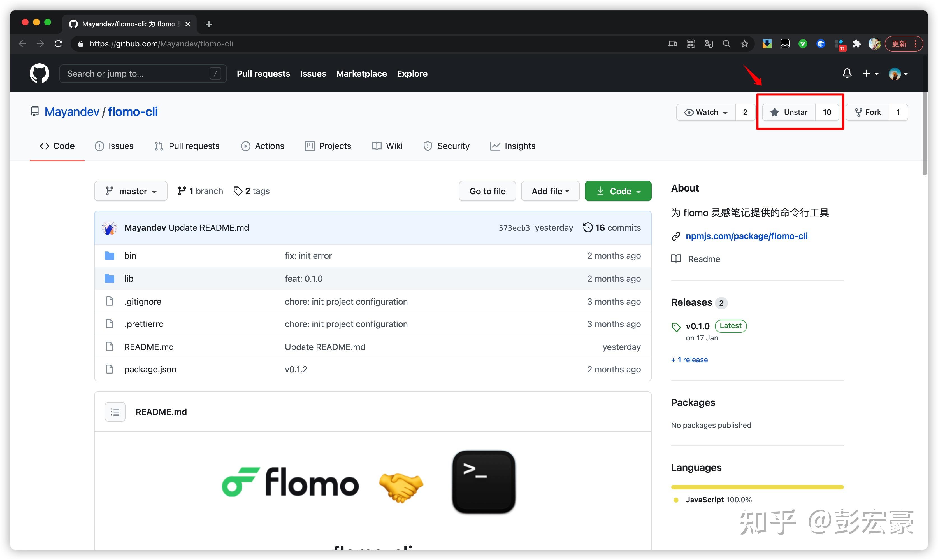The width and height of the screenshot is (938, 560).
Task: Open the GitHub home page via octocat logo
Action: pyautogui.click(x=39, y=73)
